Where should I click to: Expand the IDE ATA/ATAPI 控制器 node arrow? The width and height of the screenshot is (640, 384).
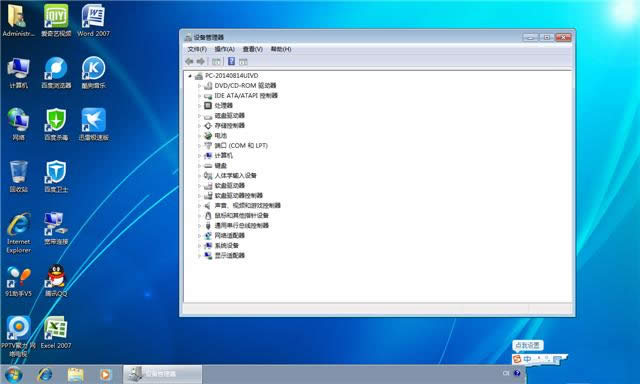199,96
